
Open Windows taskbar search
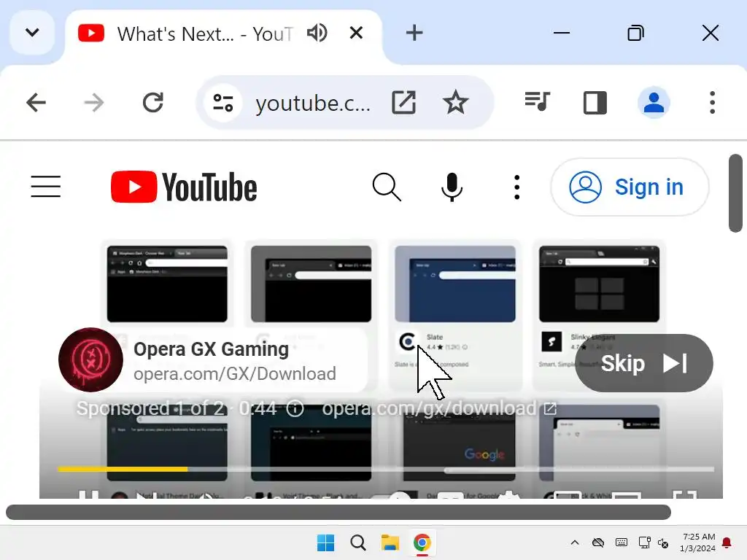pos(357,542)
